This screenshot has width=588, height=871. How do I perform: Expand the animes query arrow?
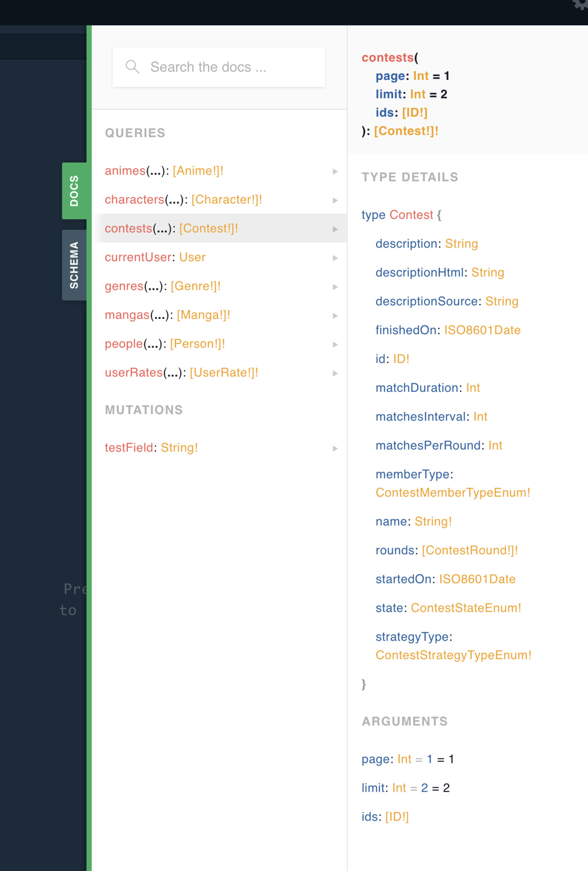[x=335, y=171]
